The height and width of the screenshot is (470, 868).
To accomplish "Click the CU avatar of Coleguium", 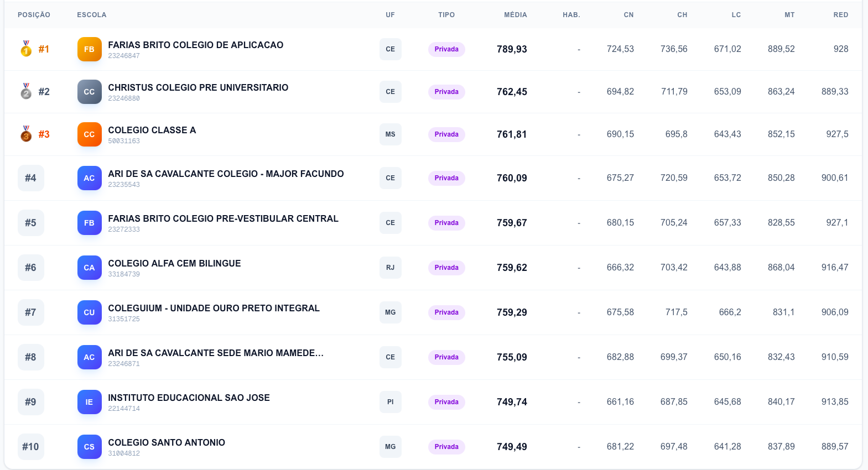I will click(x=89, y=312).
